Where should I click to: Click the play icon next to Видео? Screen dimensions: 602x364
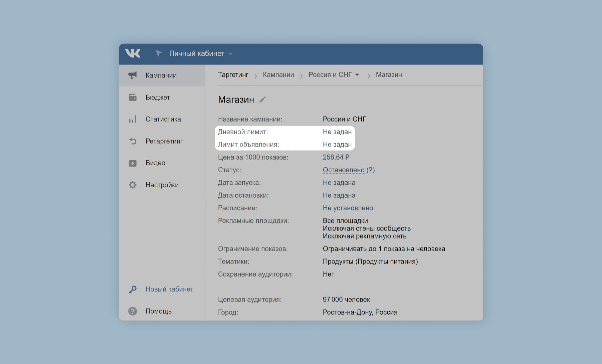tap(132, 163)
